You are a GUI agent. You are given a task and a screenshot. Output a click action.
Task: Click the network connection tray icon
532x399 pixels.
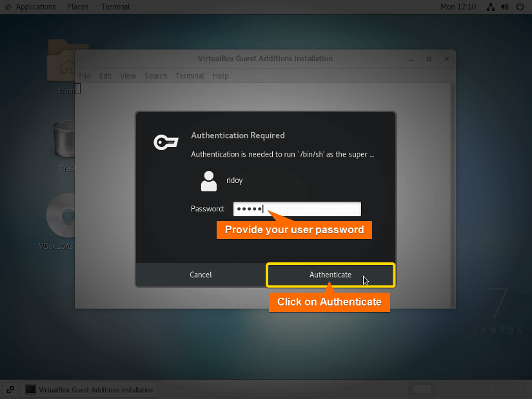tap(491, 7)
